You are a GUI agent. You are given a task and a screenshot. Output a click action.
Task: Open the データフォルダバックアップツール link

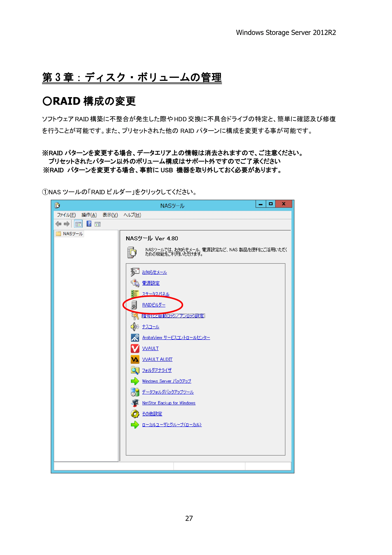(168, 392)
